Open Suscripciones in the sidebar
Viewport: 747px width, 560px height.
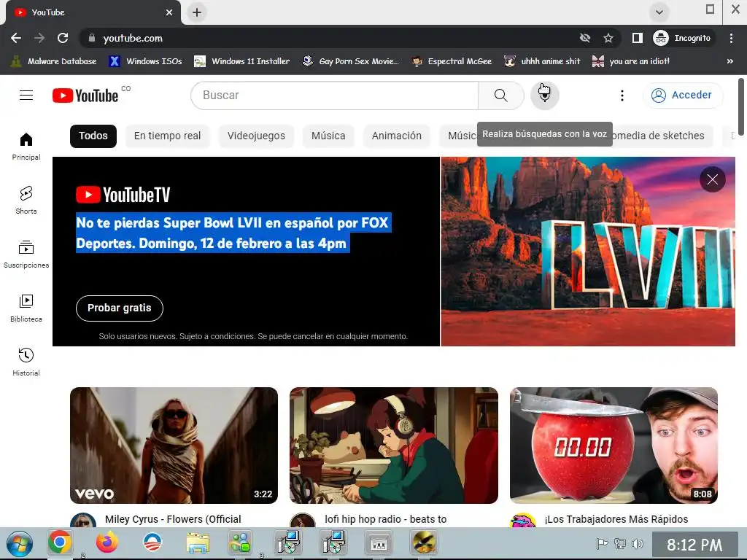(x=26, y=254)
